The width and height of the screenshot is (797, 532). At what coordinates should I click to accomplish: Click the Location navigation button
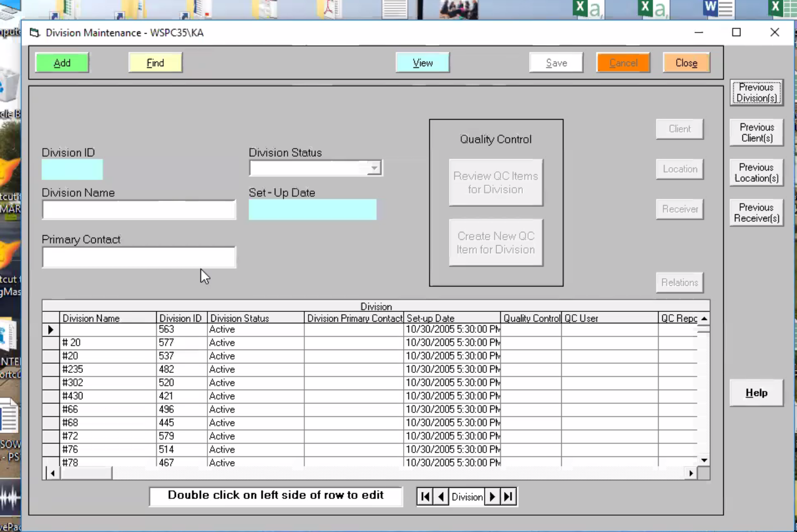680,169
